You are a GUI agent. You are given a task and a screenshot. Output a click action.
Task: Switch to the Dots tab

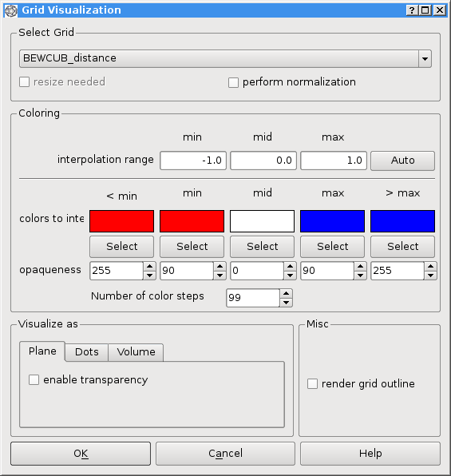point(86,352)
